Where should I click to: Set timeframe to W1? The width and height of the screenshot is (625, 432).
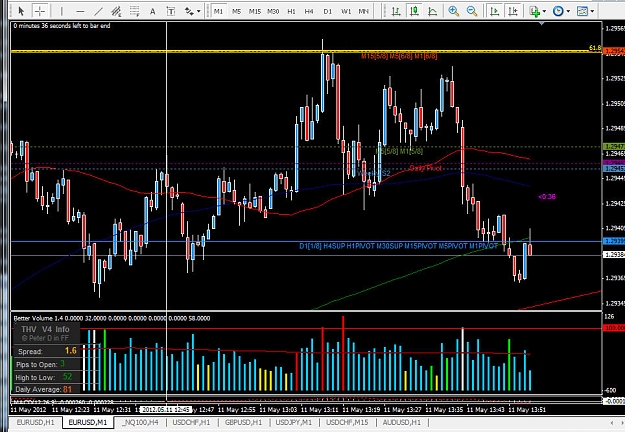(346, 11)
